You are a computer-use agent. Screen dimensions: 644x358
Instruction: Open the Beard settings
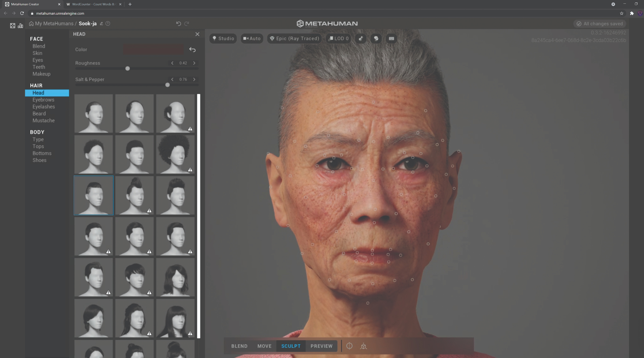tap(39, 114)
